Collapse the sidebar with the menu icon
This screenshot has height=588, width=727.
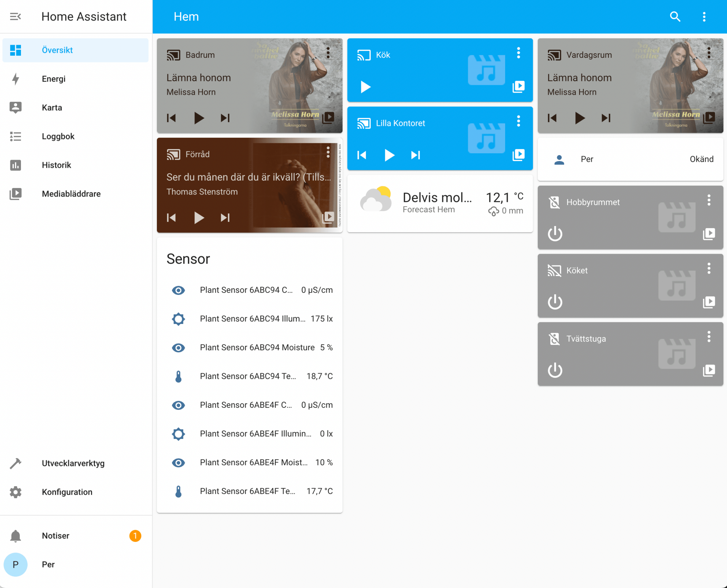click(x=15, y=16)
